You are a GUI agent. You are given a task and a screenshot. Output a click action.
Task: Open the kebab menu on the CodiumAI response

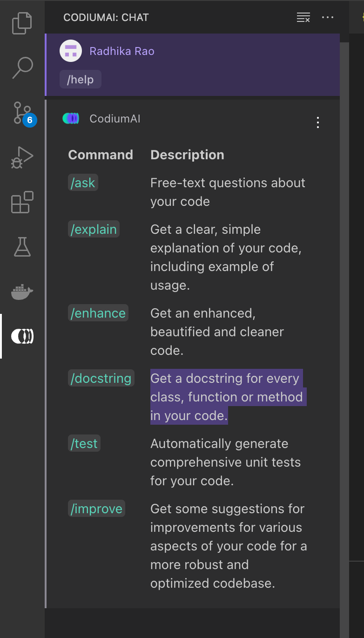pyautogui.click(x=318, y=123)
